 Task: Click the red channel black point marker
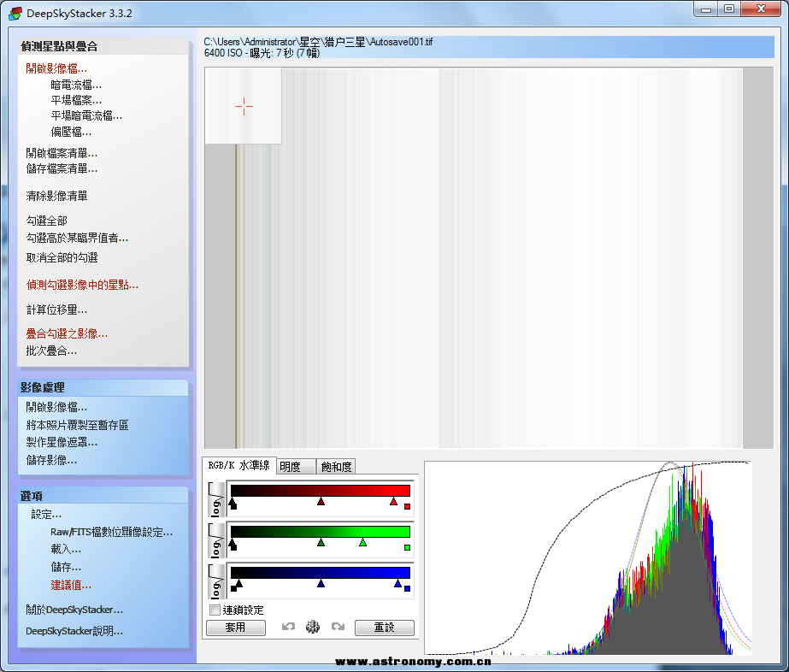233,503
